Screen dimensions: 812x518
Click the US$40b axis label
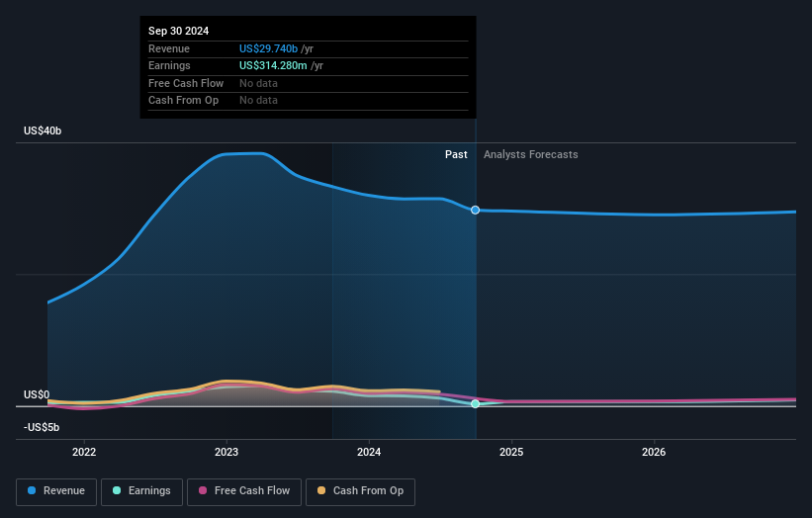click(x=43, y=130)
